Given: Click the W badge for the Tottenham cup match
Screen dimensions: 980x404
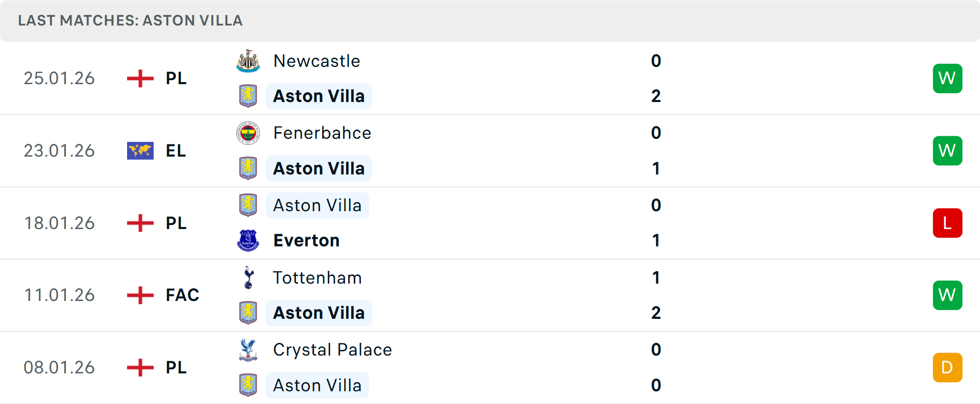Looking at the screenshot, I should pos(947,295).
